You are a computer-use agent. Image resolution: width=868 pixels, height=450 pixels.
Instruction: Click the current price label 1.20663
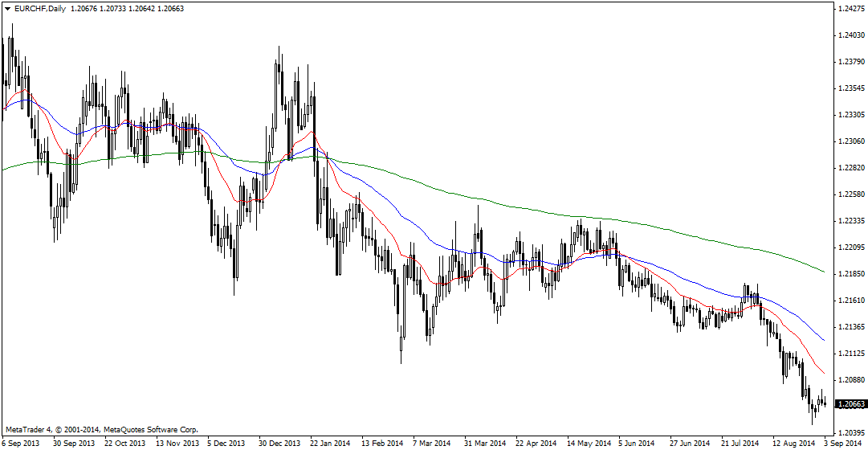pos(850,404)
